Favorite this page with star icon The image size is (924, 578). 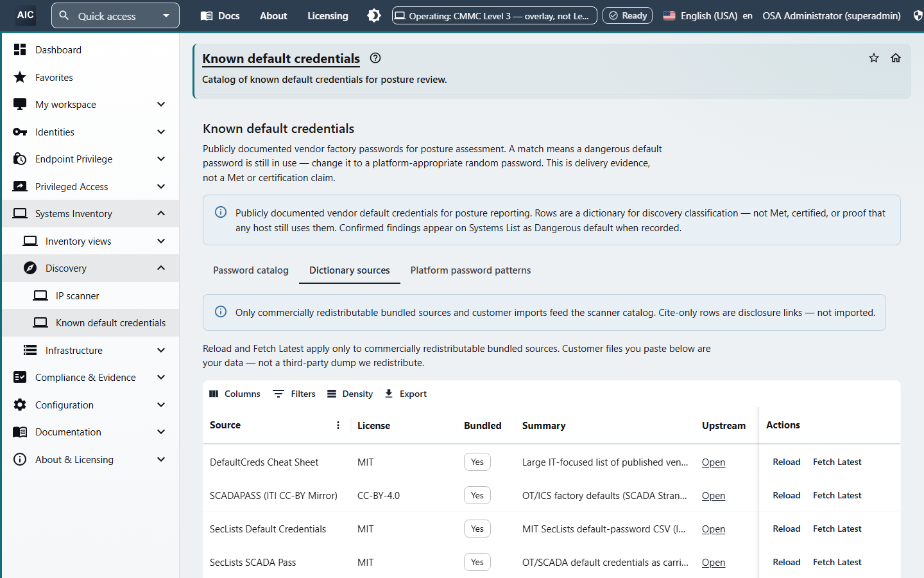click(874, 58)
